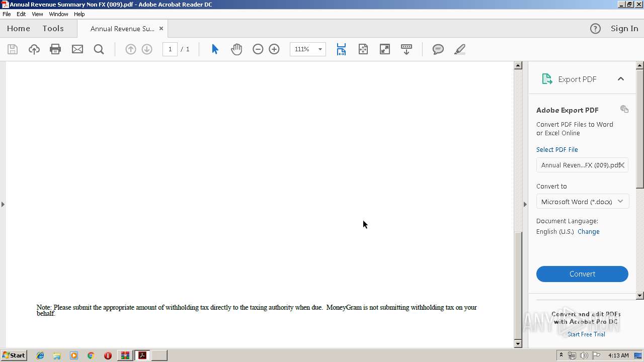Click the system tray volume icon

584,355
